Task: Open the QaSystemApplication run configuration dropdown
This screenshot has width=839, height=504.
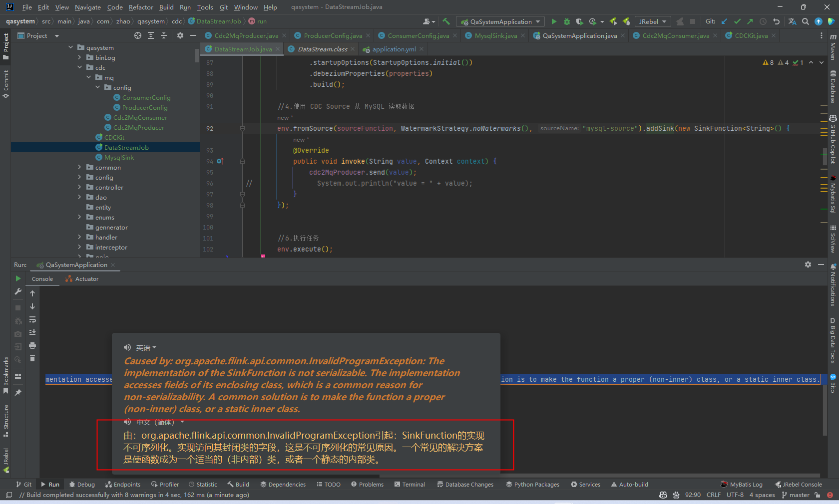Action: point(501,21)
